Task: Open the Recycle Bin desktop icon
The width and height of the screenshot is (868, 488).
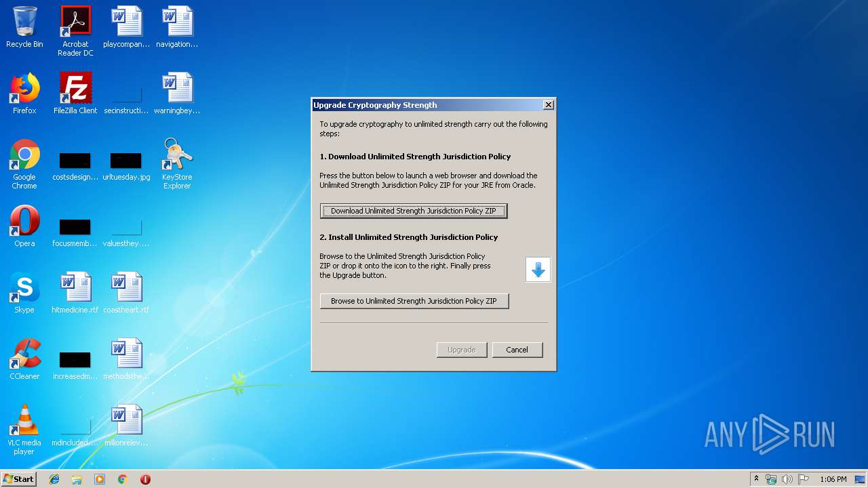Action: click(x=24, y=28)
